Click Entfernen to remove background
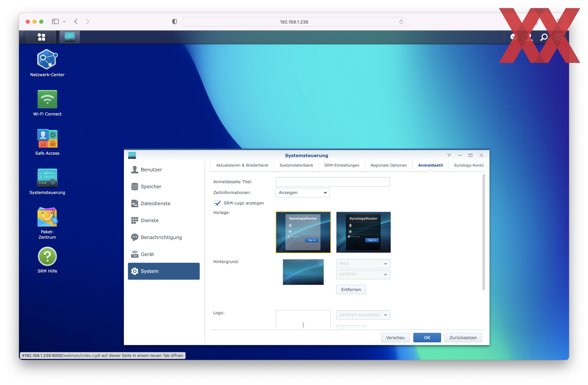The height and width of the screenshot is (385, 588). [351, 289]
